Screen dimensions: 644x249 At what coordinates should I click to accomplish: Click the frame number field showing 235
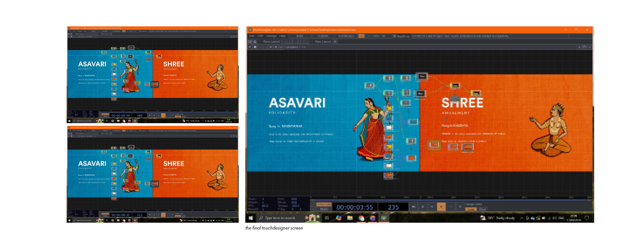[x=393, y=207]
